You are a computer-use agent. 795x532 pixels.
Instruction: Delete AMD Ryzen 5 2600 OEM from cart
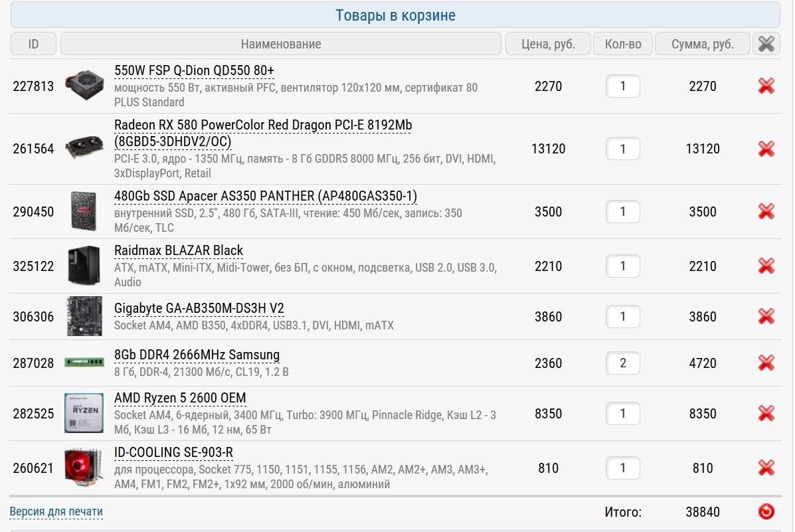[x=766, y=413]
